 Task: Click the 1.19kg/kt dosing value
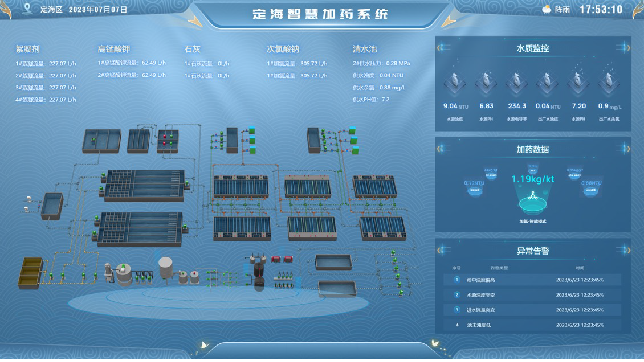point(533,179)
